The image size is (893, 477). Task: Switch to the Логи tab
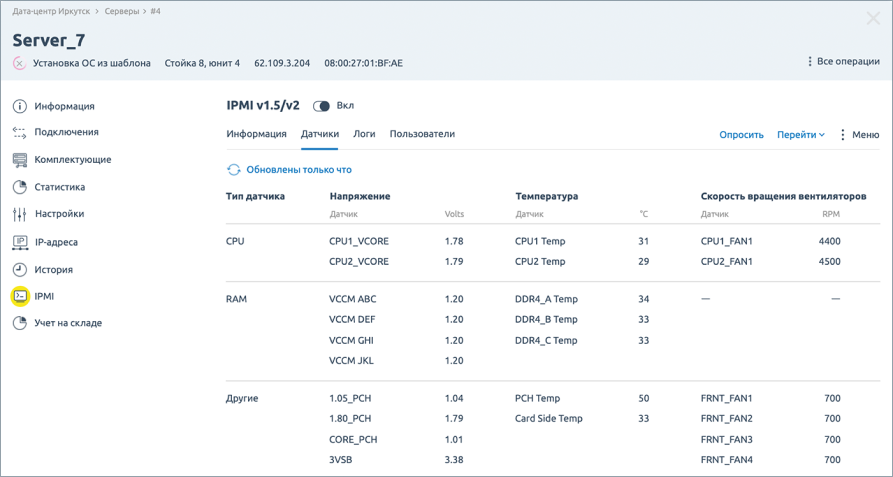364,134
